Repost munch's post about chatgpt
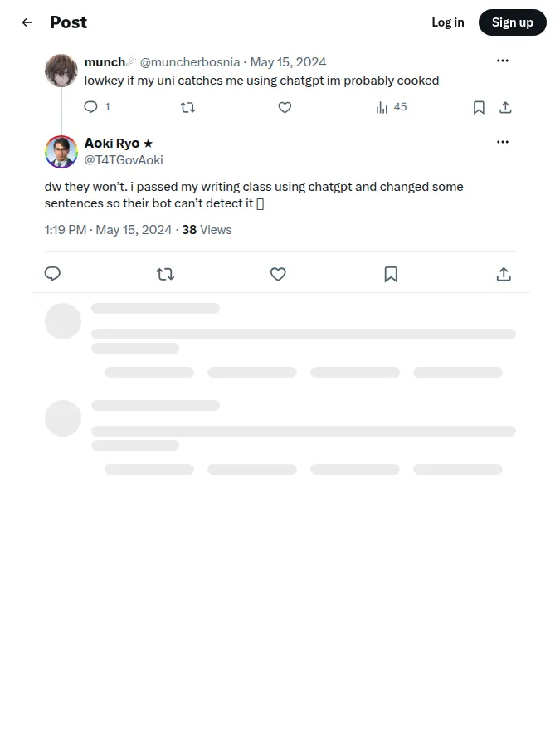This screenshot has width=560, height=747. point(187,107)
